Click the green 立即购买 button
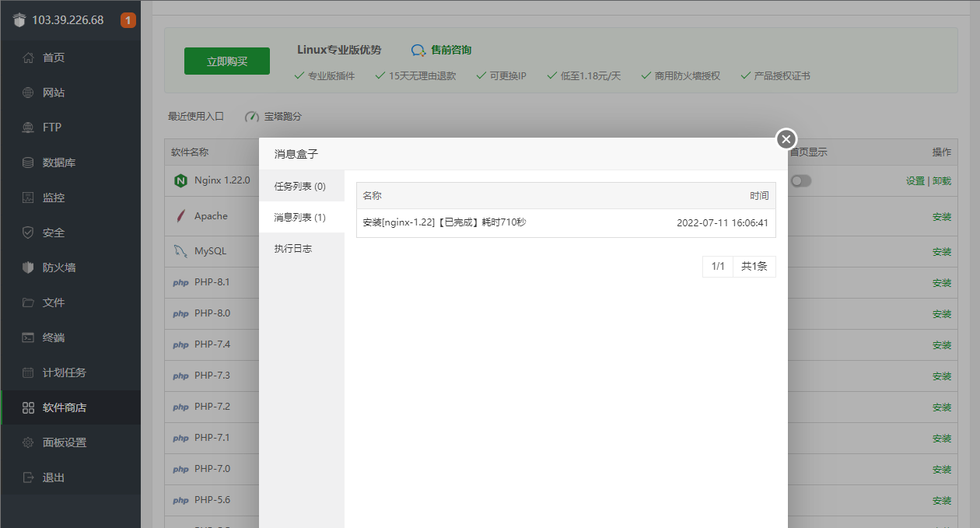Image resolution: width=980 pixels, height=528 pixels. pos(227,61)
